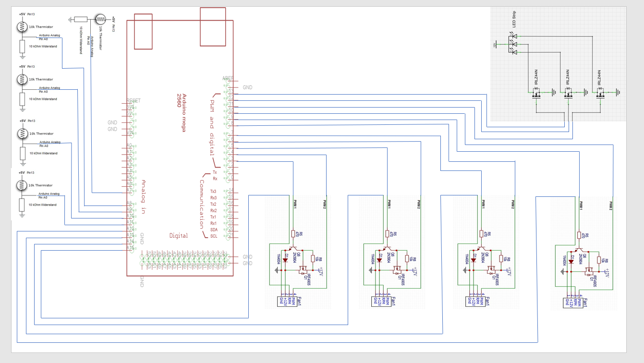The width and height of the screenshot is (644, 363).
Task: Click the 'LED Strip' text label
Action: [513, 23]
